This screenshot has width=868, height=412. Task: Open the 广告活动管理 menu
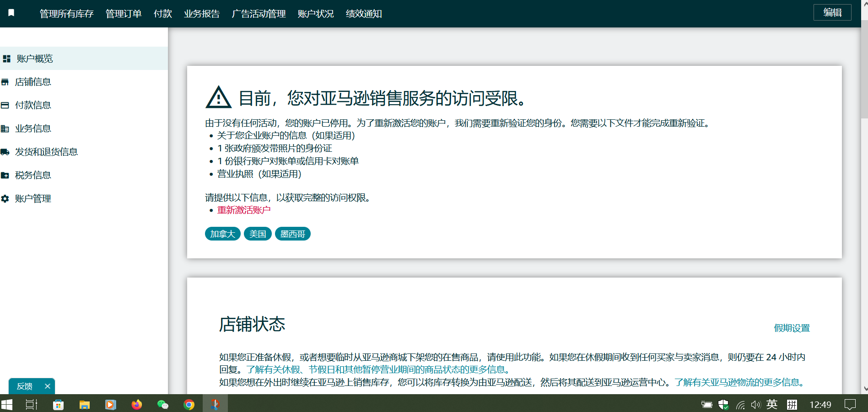(259, 14)
